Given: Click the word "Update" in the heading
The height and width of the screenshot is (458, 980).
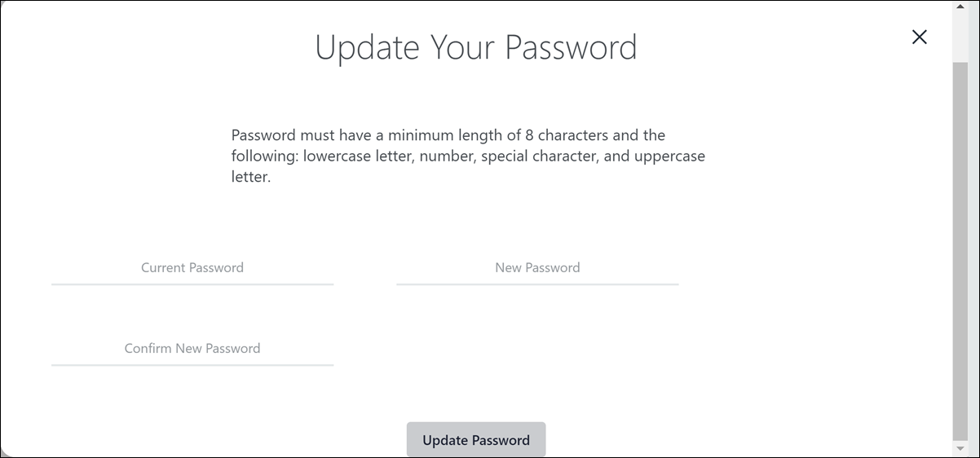Looking at the screenshot, I should (362, 47).
